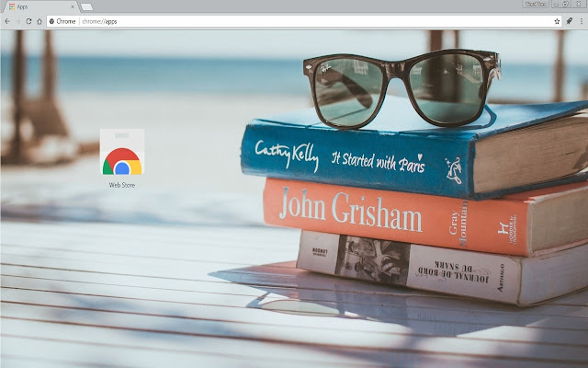Open a new tab
The image size is (588, 368).
pyautogui.click(x=86, y=6)
